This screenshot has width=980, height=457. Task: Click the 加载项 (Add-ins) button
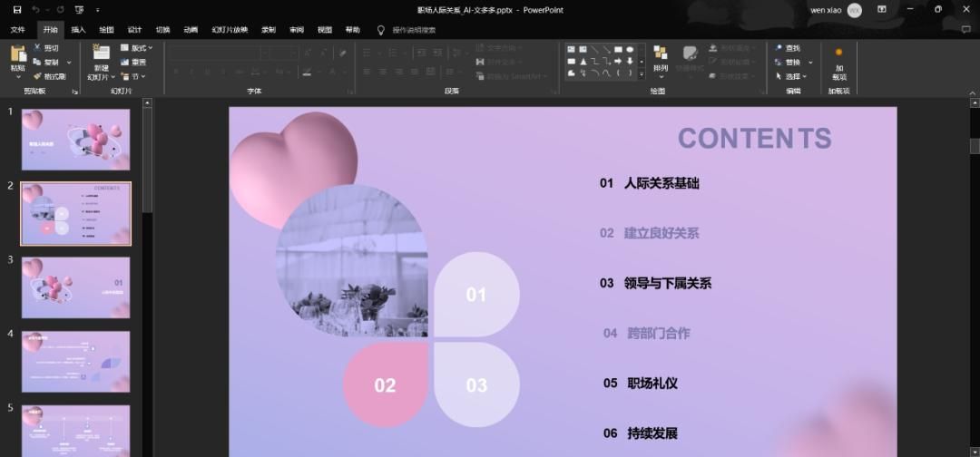click(839, 63)
